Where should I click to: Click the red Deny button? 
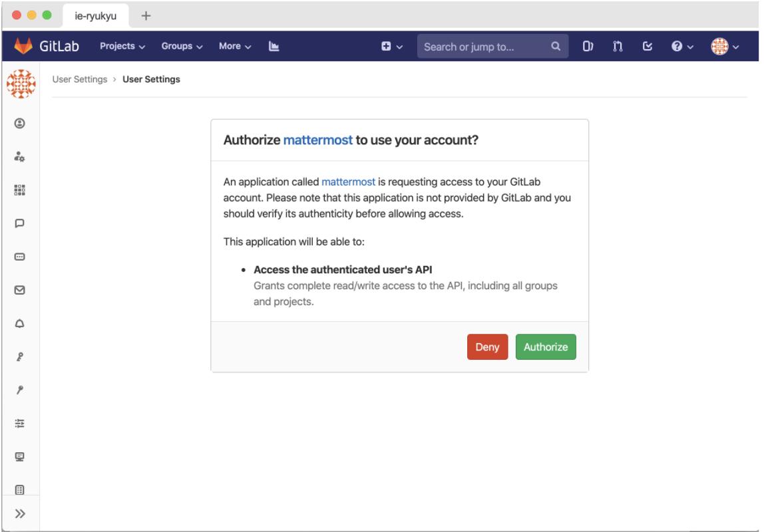[x=488, y=347]
